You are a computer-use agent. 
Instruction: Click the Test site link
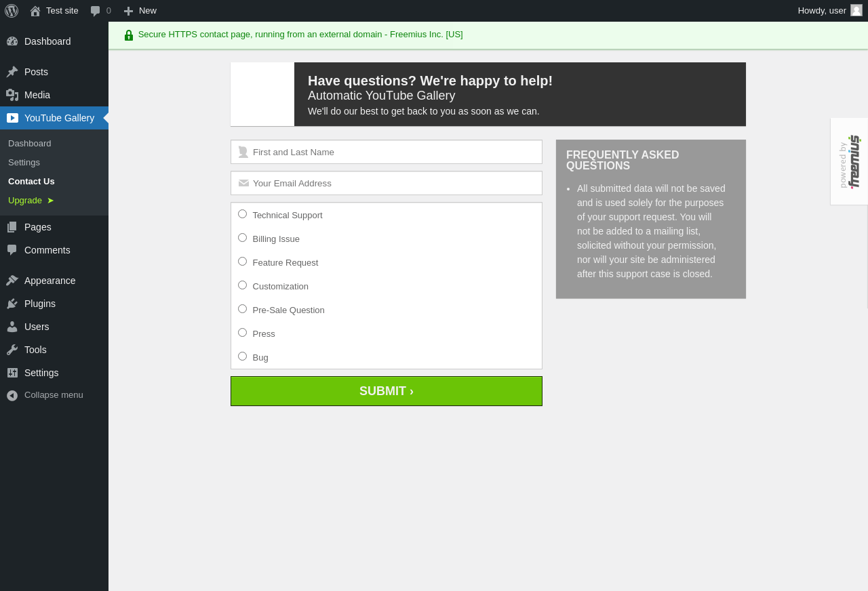pos(62,11)
